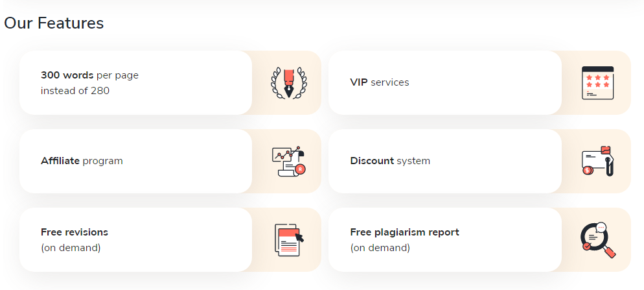Viewport: 644px width, 290px height.
Task: Click the VIP star calendar icon
Action: tap(597, 82)
